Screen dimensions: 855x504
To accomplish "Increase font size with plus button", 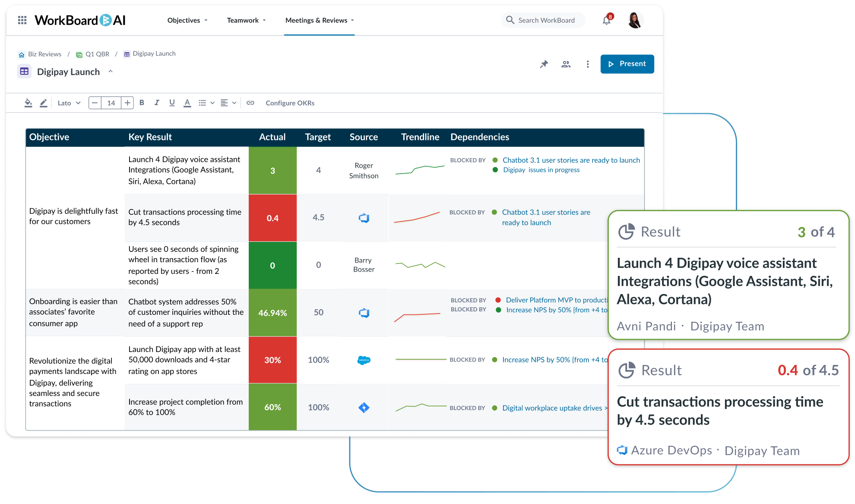I will click(x=127, y=103).
